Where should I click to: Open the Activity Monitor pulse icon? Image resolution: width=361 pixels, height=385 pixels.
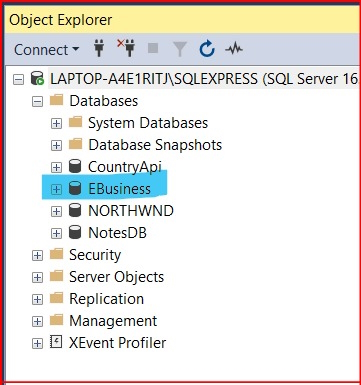click(x=234, y=49)
